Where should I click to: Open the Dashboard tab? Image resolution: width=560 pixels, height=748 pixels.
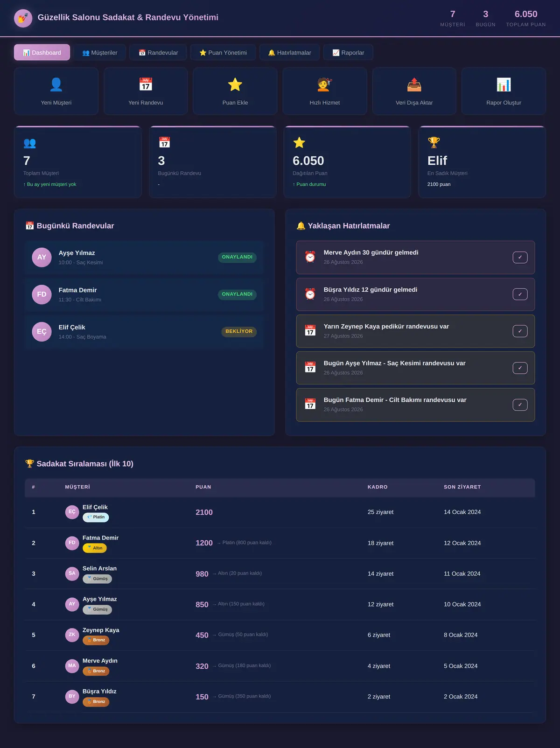[42, 52]
